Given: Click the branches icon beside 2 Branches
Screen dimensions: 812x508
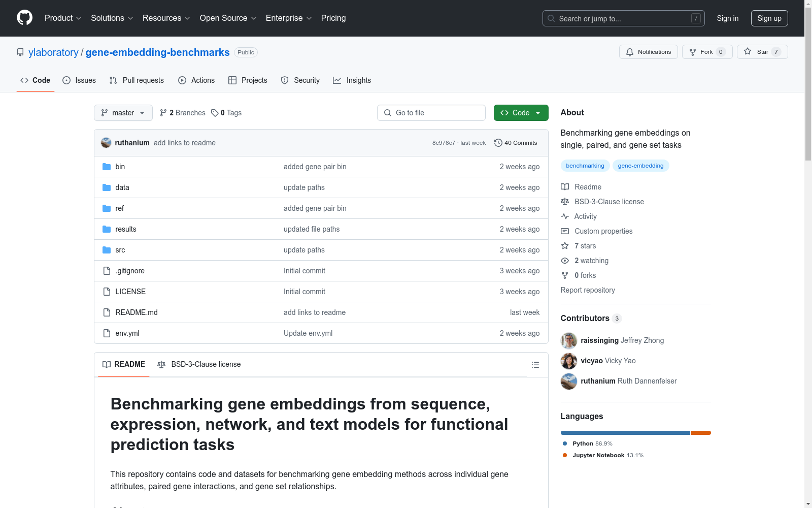Looking at the screenshot, I should coord(163,113).
